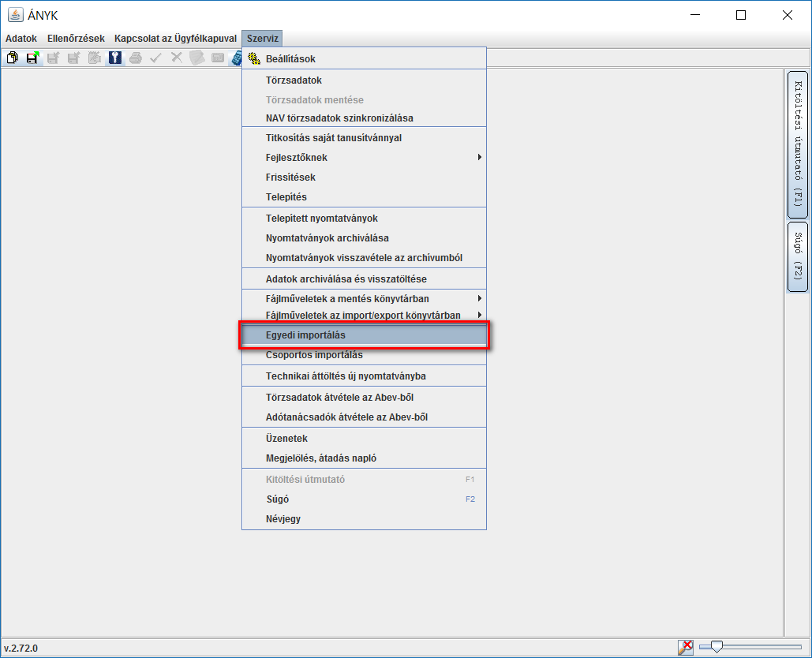This screenshot has width=812, height=658.
Task: Click the zoom slider handle in status bar
Action: tap(717, 647)
